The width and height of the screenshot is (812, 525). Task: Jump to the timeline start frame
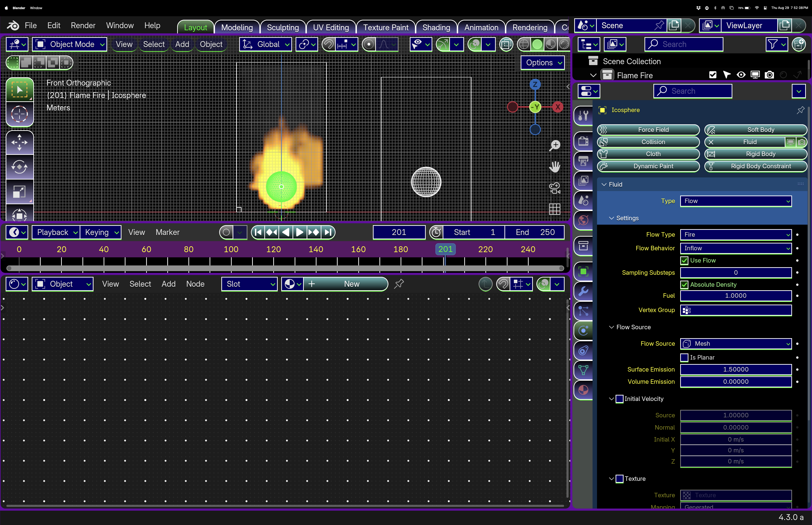pos(258,232)
